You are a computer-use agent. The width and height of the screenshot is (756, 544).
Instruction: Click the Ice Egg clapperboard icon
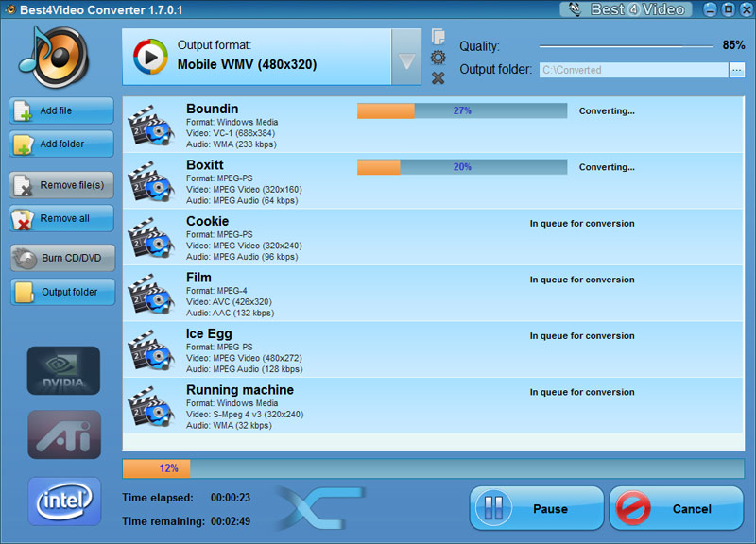(x=151, y=350)
